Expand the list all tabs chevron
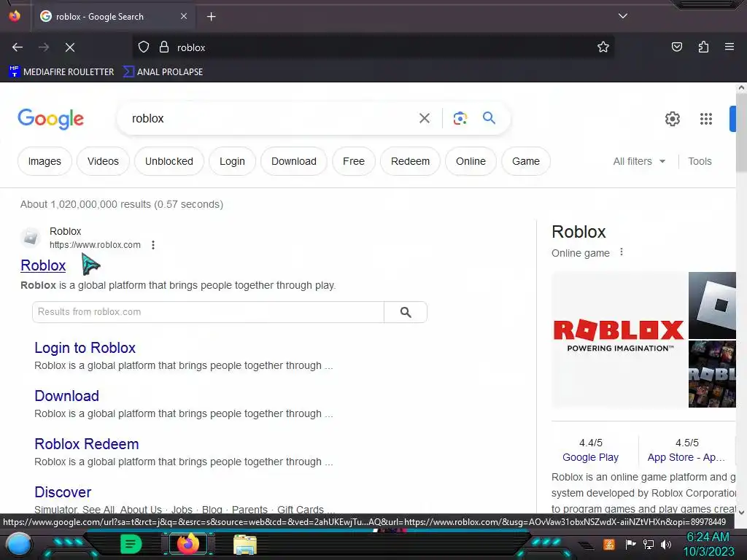 point(623,16)
